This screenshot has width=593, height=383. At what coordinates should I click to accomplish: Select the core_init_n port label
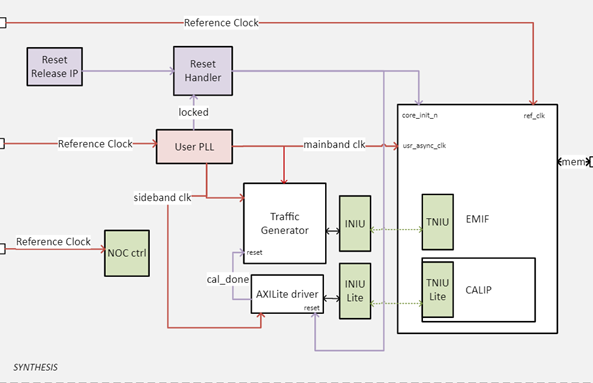(420, 115)
